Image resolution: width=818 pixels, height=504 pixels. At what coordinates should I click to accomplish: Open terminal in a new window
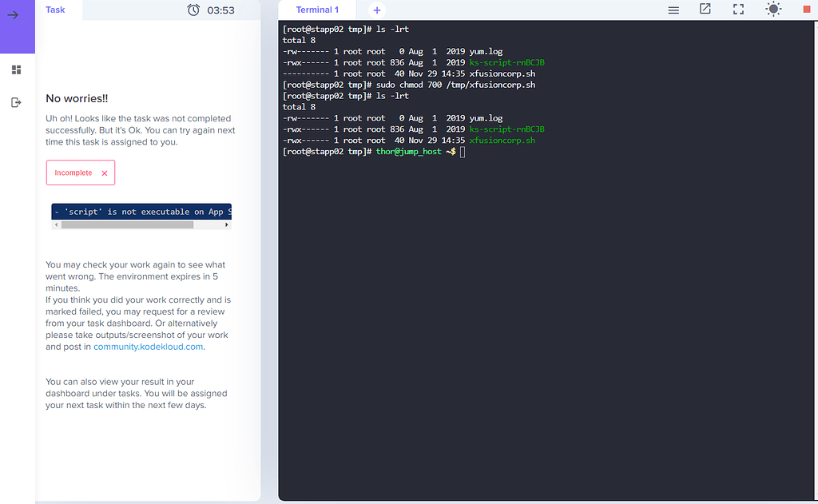[705, 9]
